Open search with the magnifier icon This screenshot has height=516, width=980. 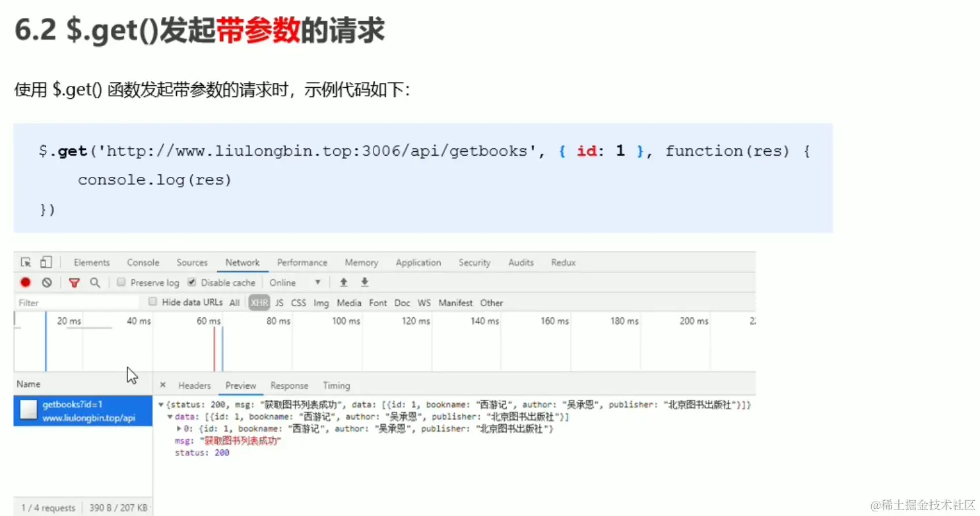click(x=95, y=282)
